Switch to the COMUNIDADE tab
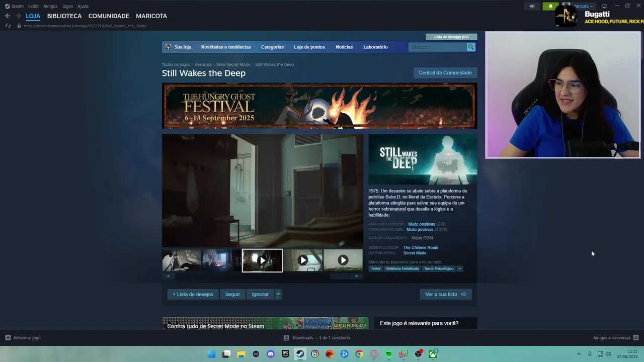The height and width of the screenshot is (362, 644). click(109, 16)
